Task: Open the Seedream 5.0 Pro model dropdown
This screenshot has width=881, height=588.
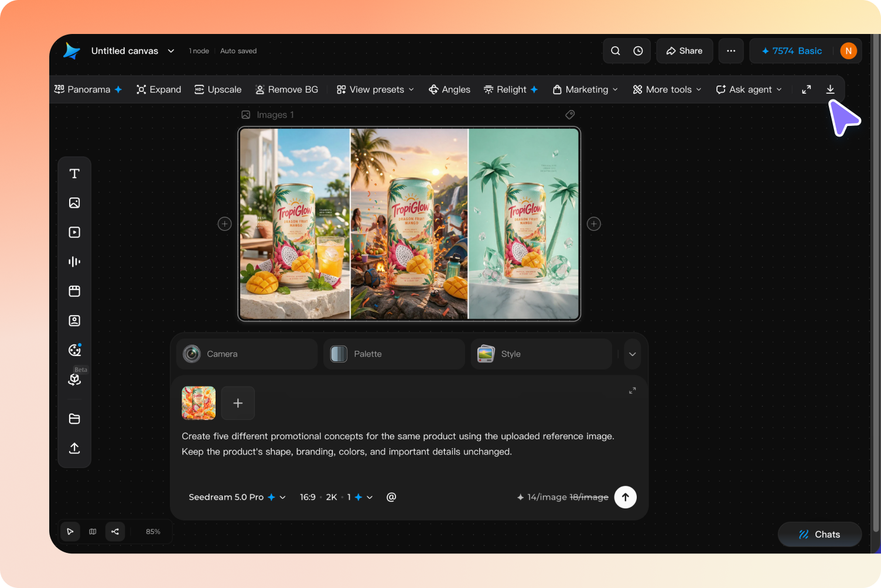Action: tap(237, 497)
